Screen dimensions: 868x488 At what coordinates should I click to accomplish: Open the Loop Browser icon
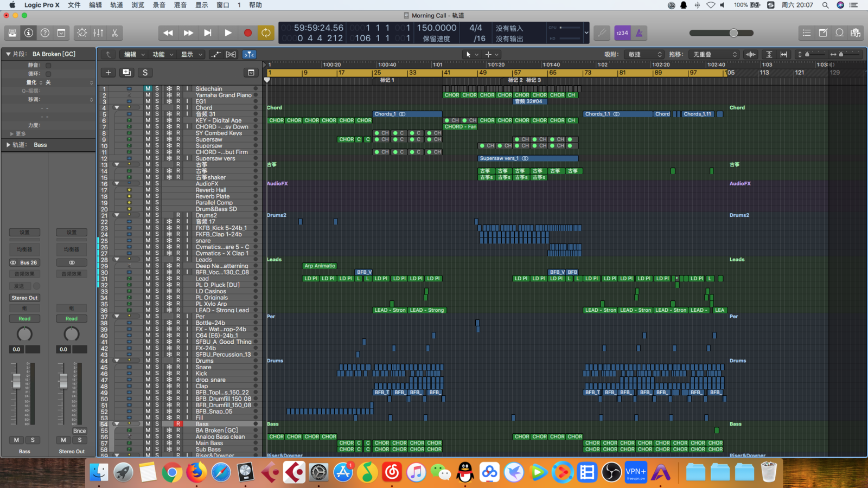tap(839, 33)
